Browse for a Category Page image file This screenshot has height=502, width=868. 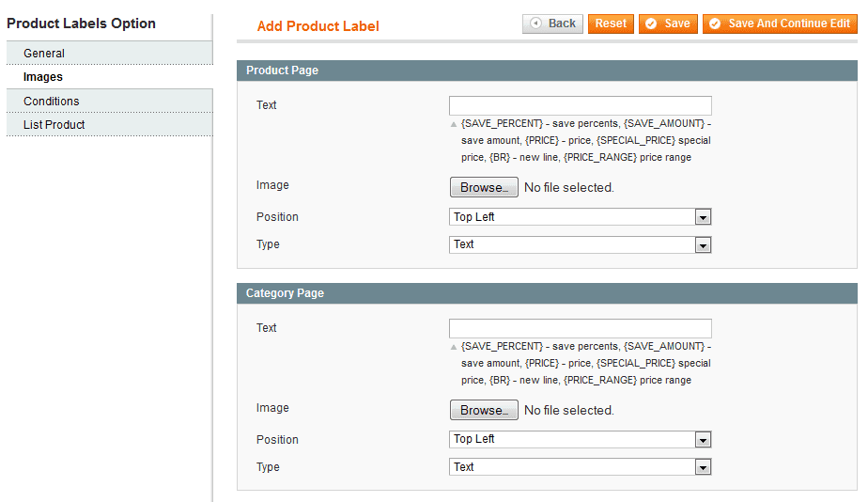tap(484, 410)
